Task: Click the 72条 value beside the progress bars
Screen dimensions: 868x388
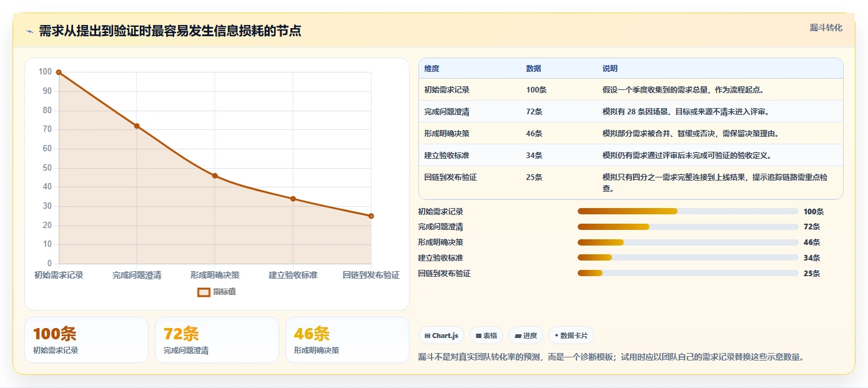Action: (x=812, y=227)
